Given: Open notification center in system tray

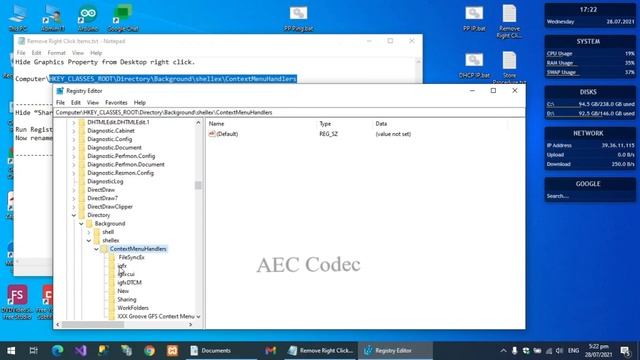Looking at the screenshot, I should pos(626,351).
